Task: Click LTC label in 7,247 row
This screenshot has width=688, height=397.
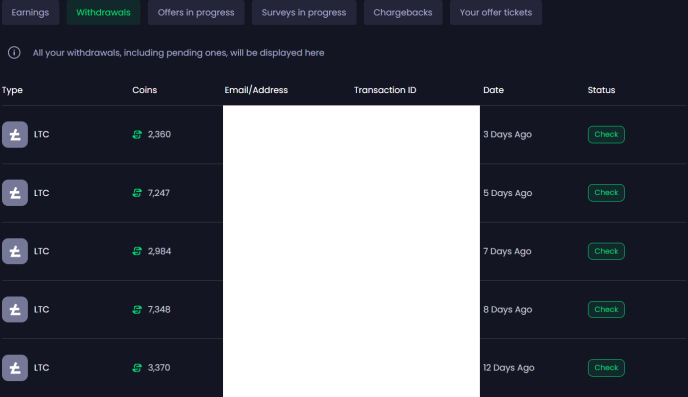Action: [42, 193]
